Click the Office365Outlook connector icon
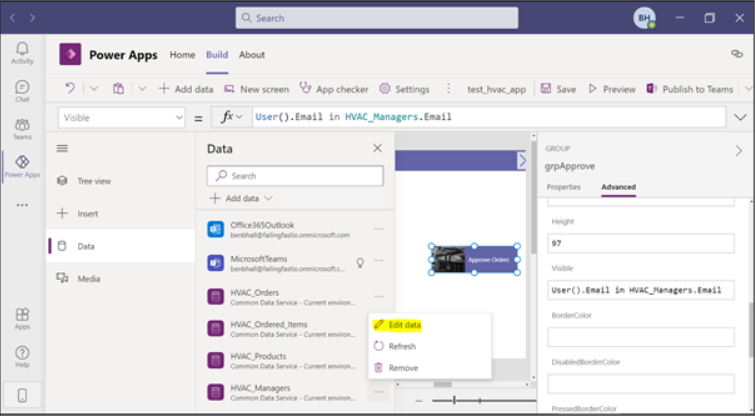 (x=215, y=229)
